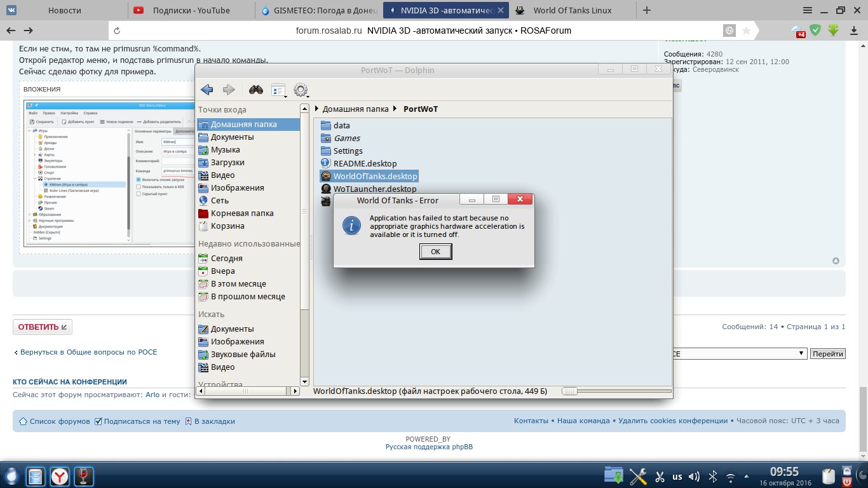The height and width of the screenshot is (488, 868).
Task: Open Dolphin view mode dropdown
Action: tap(279, 90)
